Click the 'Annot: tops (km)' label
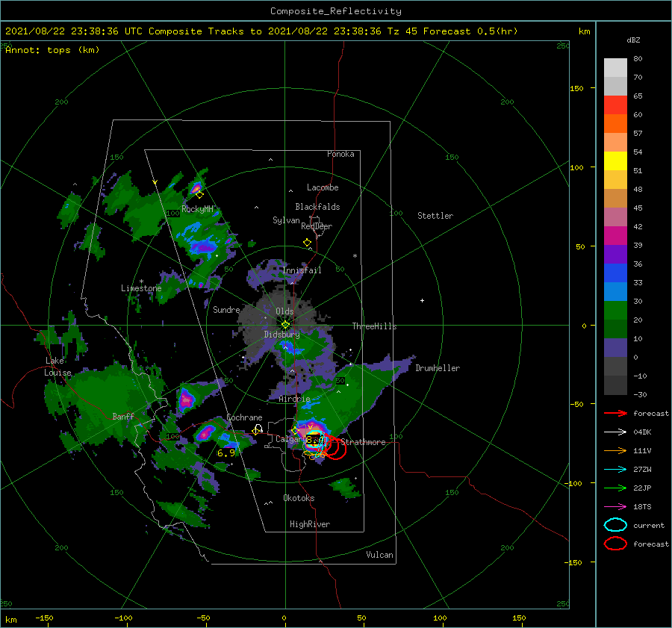672x628 pixels. [52, 50]
